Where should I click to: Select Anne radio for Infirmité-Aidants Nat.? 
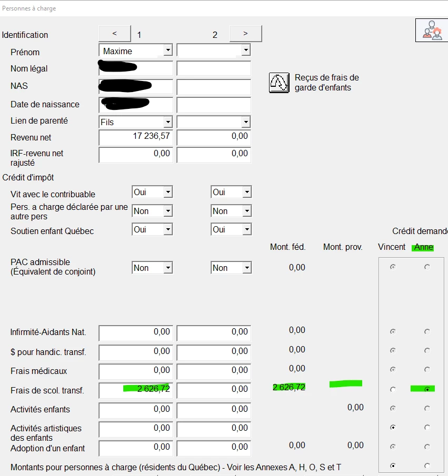[427, 331]
